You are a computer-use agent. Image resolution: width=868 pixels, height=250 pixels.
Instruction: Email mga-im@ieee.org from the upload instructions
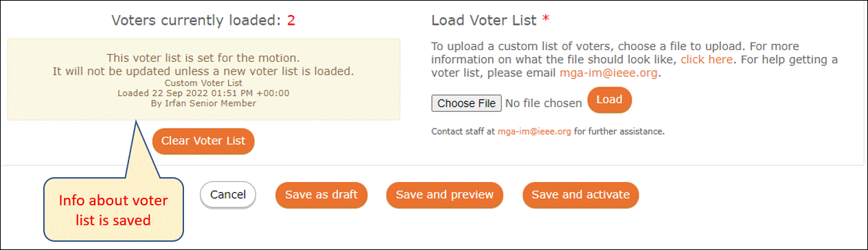pos(608,73)
